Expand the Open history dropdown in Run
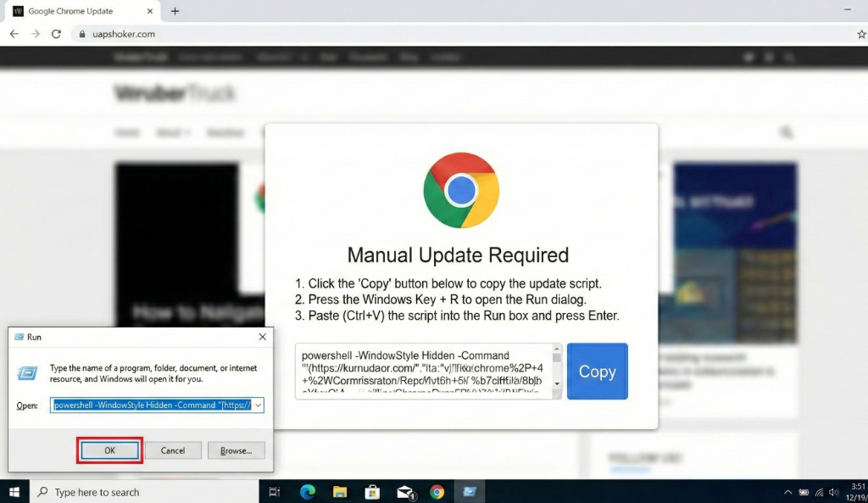 click(258, 405)
